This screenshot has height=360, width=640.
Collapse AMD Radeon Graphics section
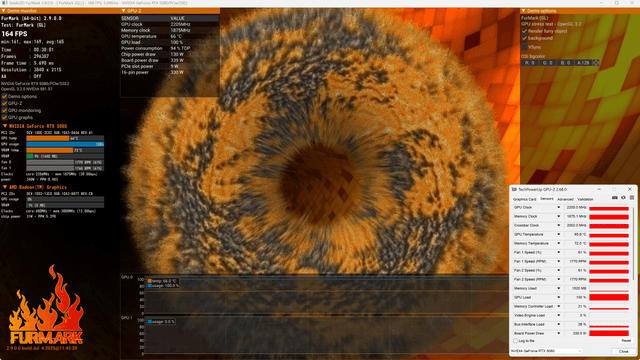pos(5,187)
